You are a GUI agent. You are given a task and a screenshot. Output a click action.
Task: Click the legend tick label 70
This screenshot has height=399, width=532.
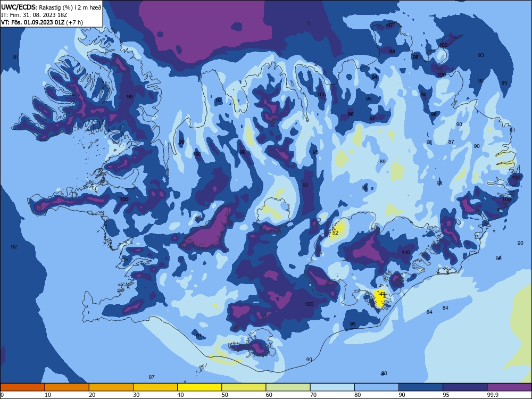[x=313, y=395]
